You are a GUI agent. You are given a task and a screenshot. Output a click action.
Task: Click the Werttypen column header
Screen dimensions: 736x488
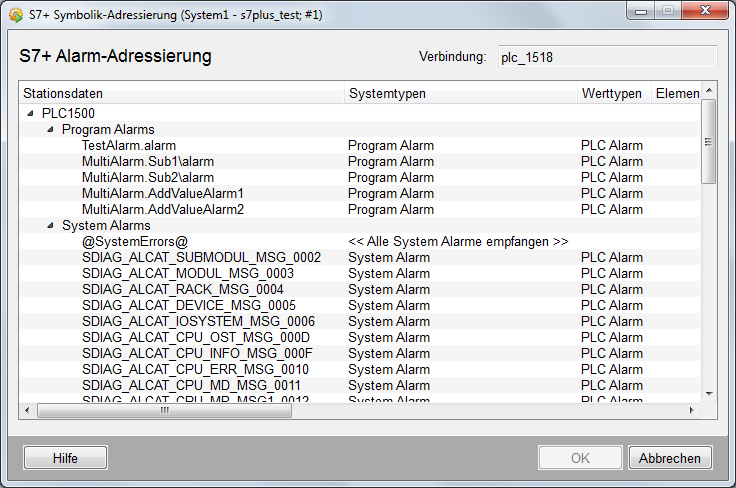coord(614,93)
